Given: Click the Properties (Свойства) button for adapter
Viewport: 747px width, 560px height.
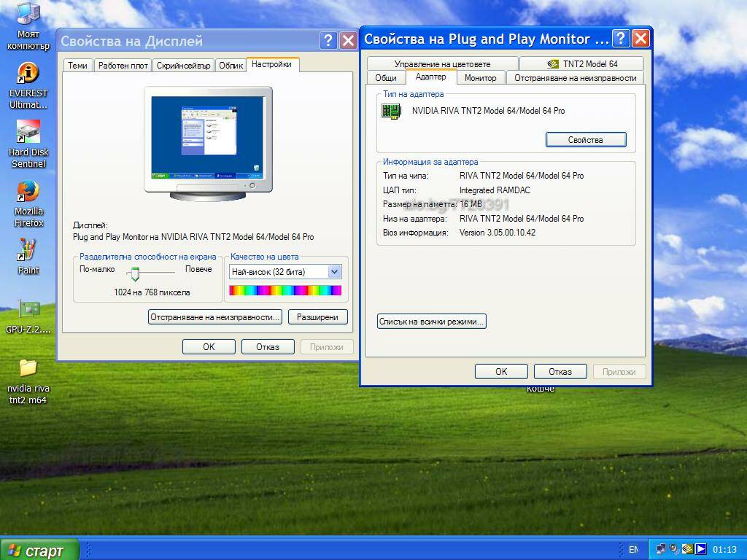Looking at the screenshot, I should click(586, 139).
